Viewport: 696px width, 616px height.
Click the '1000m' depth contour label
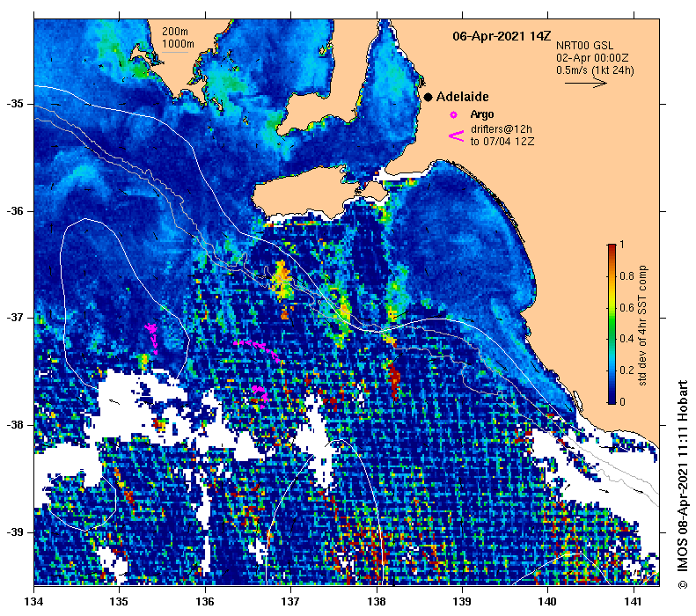tap(178, 44)
